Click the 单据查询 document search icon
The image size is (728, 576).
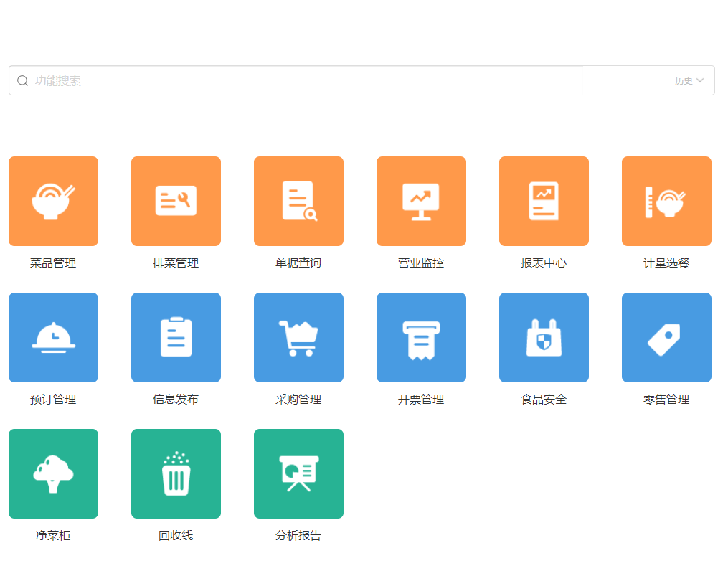click(x=298, y=201)
